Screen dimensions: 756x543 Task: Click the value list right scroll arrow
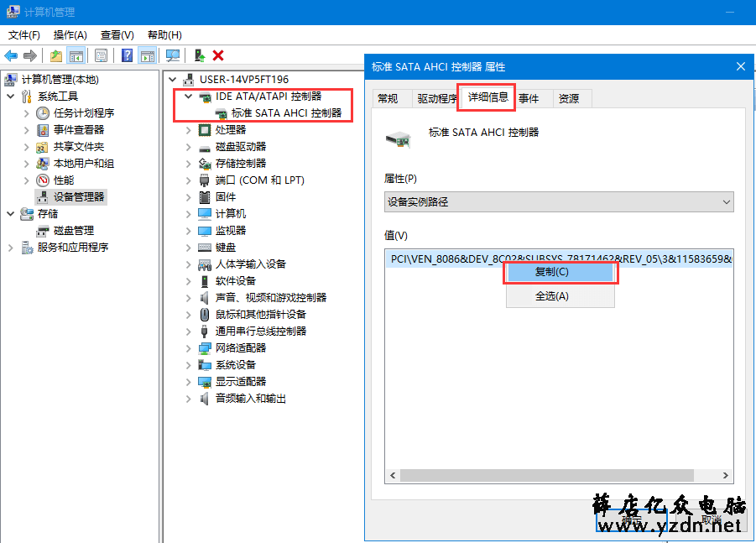[726, 476]
